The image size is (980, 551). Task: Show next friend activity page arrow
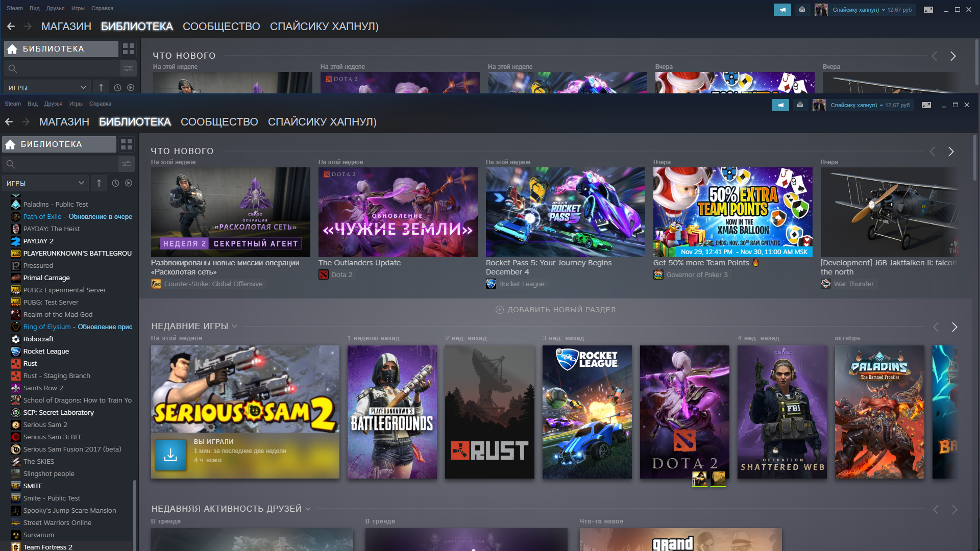click(x=954, y=510)
